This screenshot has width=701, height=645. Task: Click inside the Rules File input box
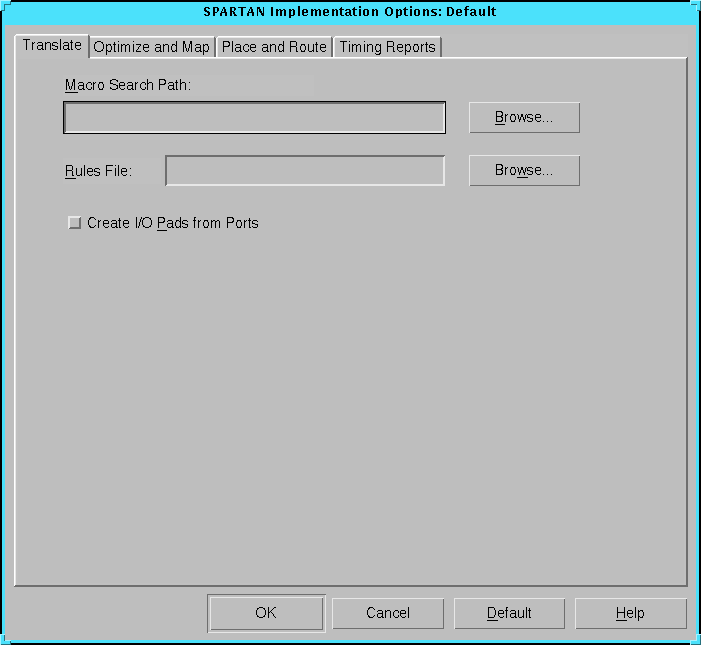point(305,171)
